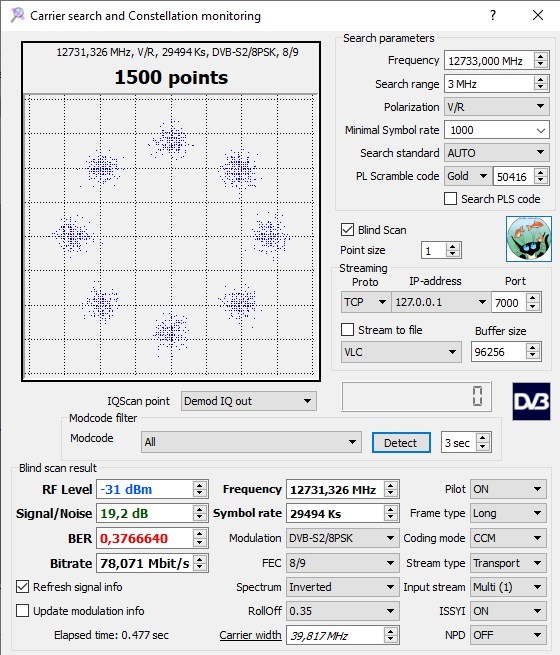Open the Coding mode CCM dropdown
Image resolution: width=560 pixels, height=655 pixels.
coord(508,538)
